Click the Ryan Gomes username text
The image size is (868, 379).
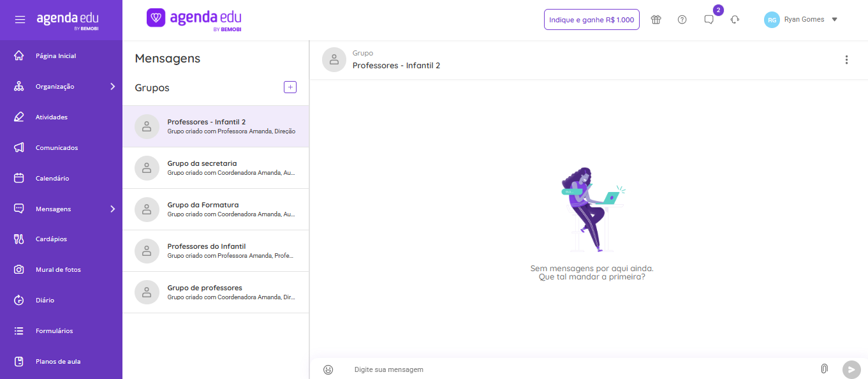coord(804,20)
